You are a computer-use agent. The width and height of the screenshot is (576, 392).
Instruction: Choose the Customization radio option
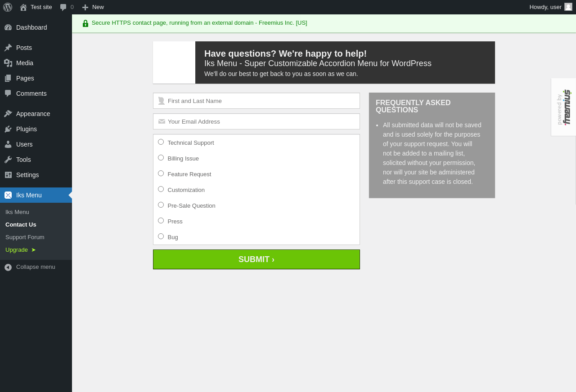161,189
